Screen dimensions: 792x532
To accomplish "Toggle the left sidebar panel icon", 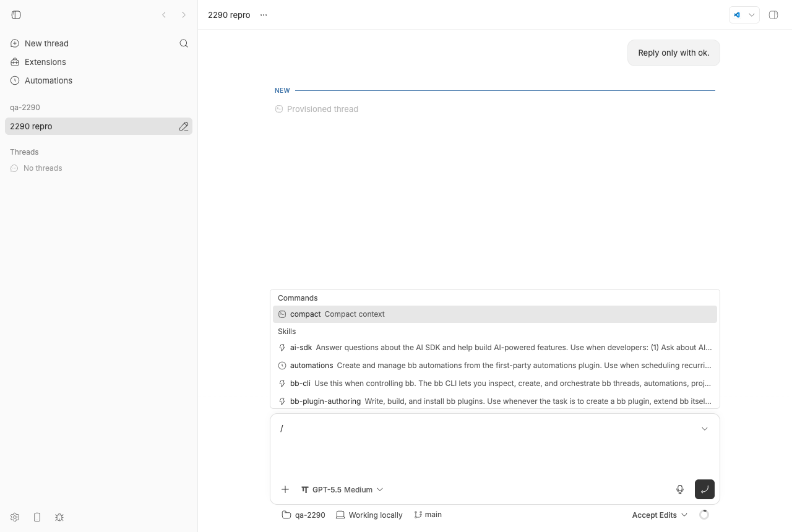I will [x=16, y=15].
